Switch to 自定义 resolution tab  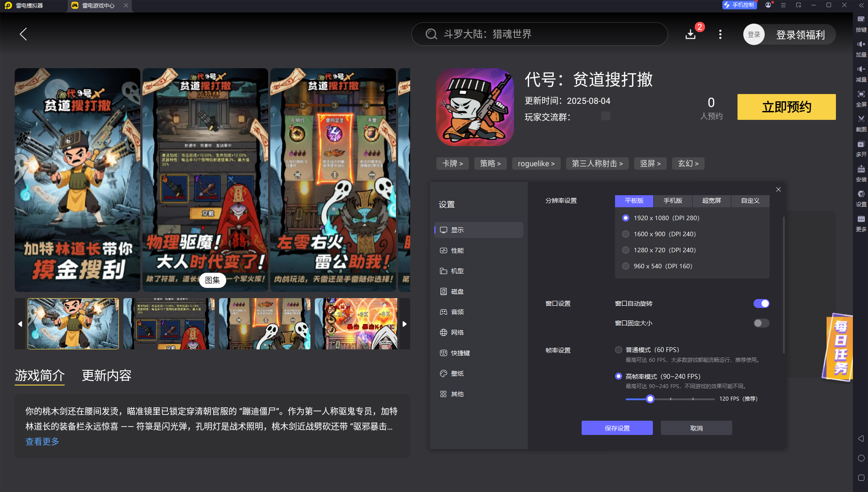tap(750, 201)
